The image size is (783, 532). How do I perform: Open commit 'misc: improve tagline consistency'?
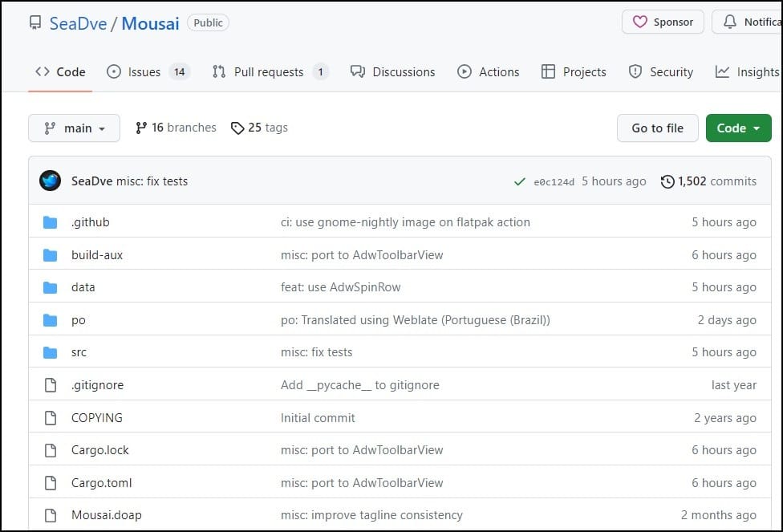(x=371, y=515)
